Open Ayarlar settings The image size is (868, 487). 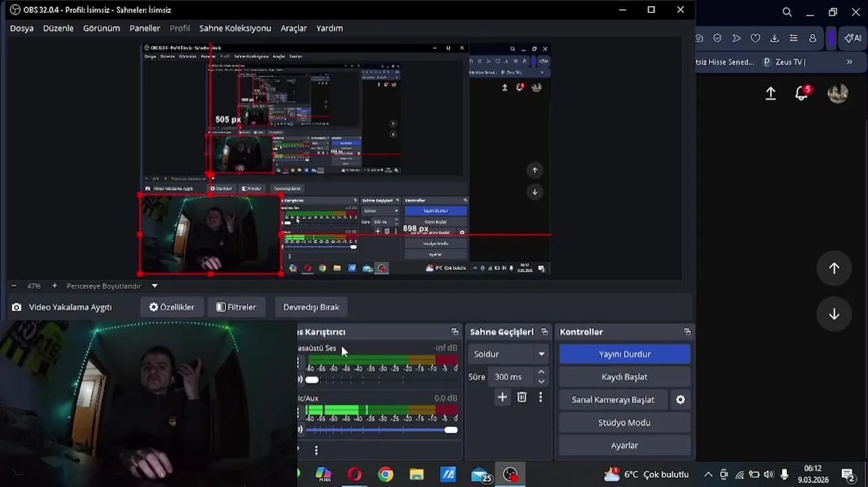625,446
